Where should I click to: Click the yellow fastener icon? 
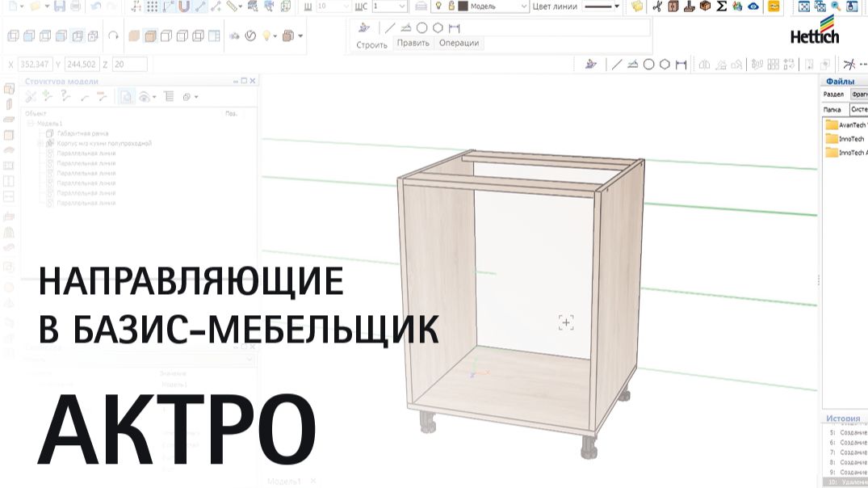click(774, 6)
